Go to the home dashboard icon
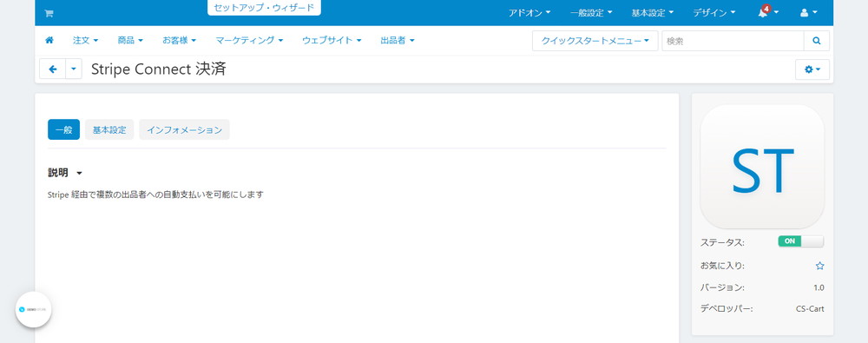This screenshot has width=868, height=343. click(49, 41)
